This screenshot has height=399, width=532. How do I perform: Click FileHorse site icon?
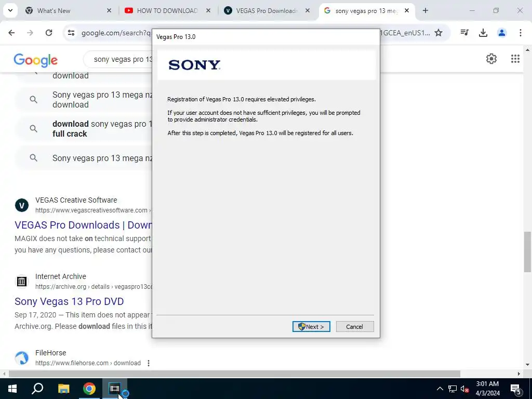[22, 358]
